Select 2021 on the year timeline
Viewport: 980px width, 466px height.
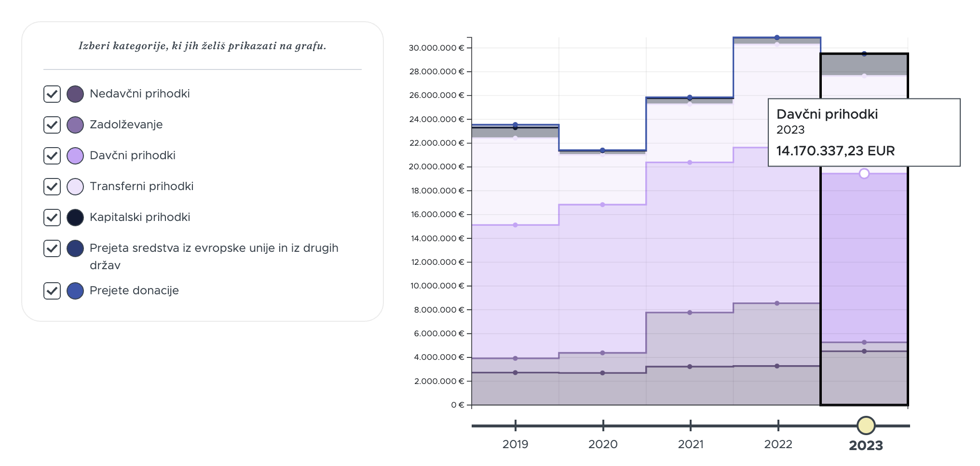pyautogui.click(x=691, y=444)
